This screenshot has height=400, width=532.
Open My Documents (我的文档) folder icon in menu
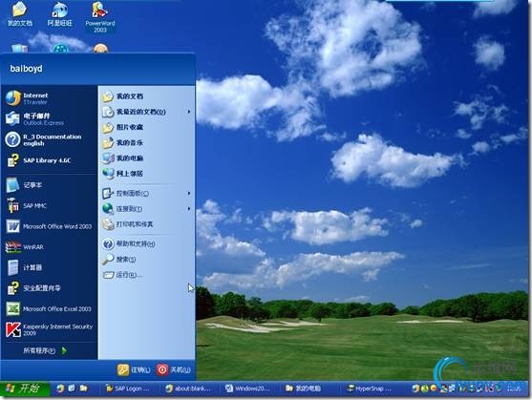[108, 96]
